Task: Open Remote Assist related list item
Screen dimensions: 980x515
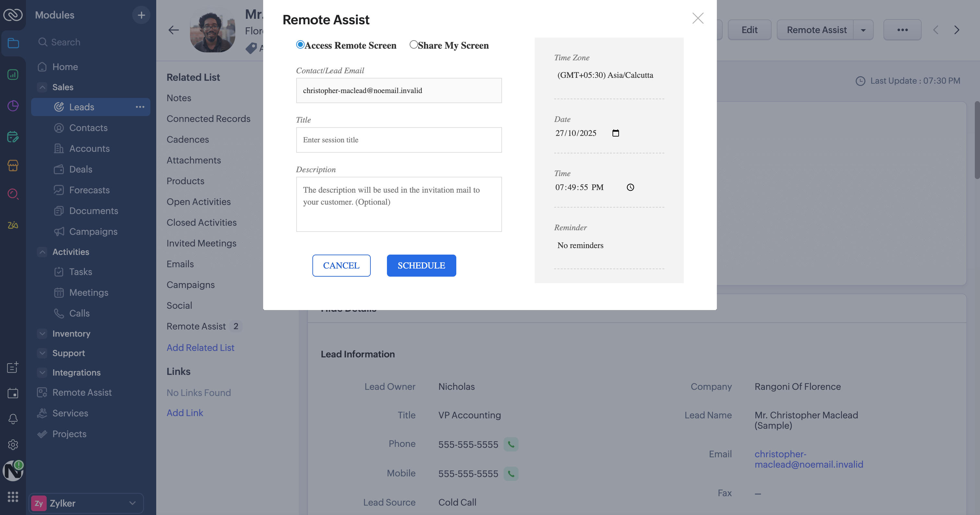Action: (196, 326)
